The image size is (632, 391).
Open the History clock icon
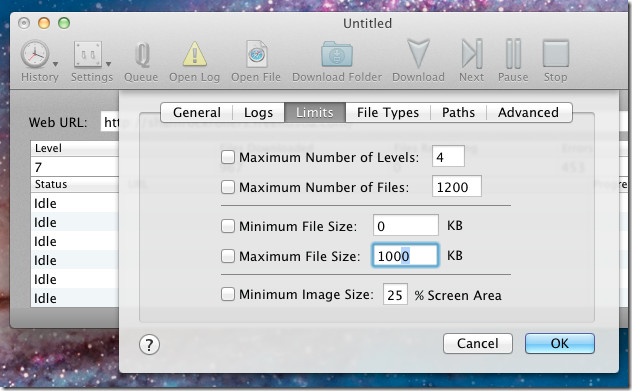coord(35,54)
